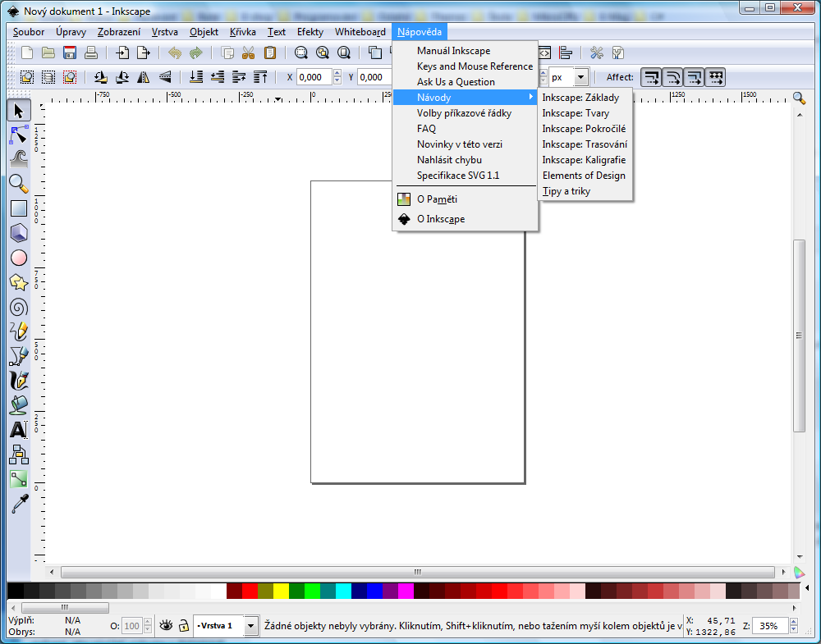
Task: Click the zoom percentage field
Action: [x=771, y=626]
